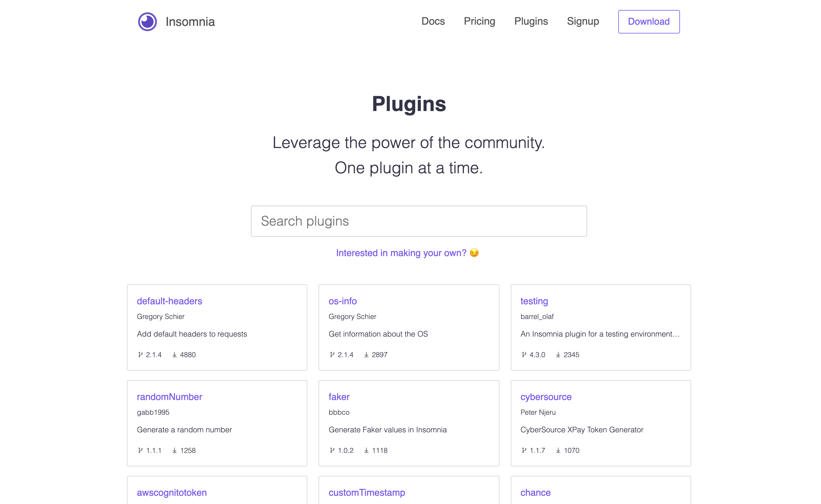Viewport: 821px width, 504px height.
Task: Click download icon on cybersource card
Action: click(558, 450)
